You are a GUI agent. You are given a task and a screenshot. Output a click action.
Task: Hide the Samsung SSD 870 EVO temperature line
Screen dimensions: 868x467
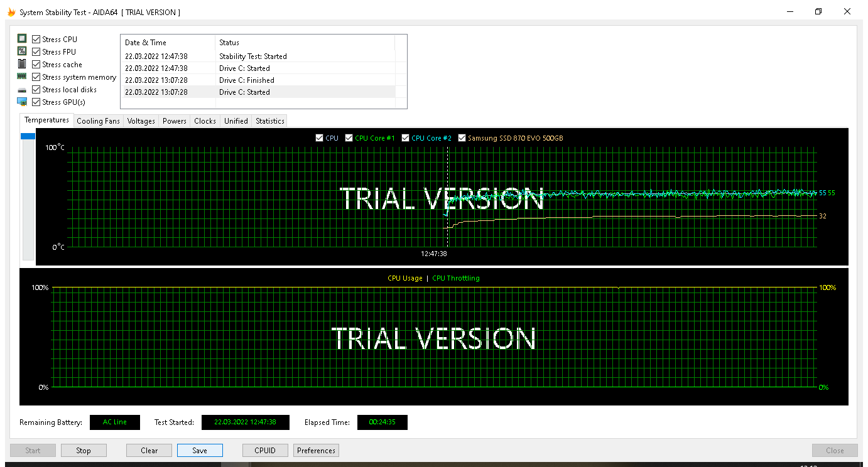[x=462, y=138]
